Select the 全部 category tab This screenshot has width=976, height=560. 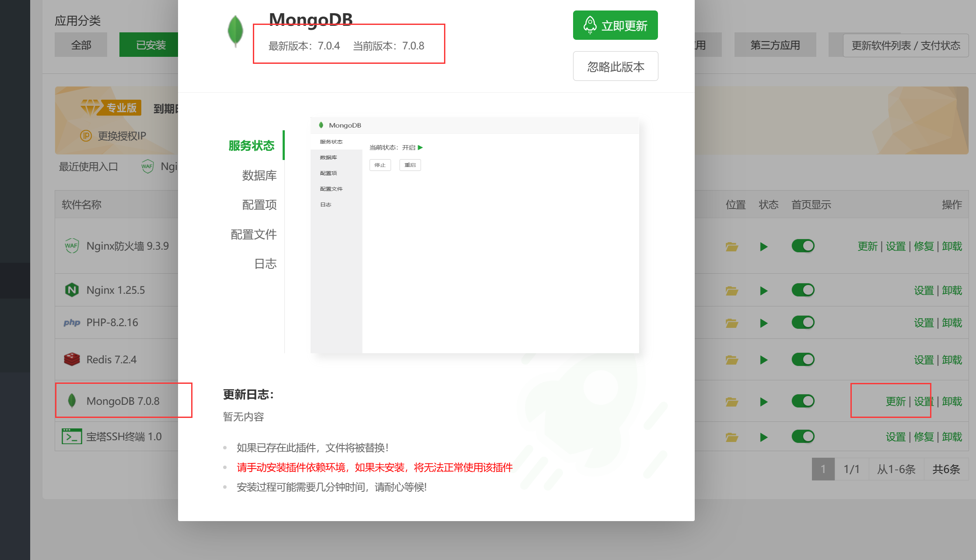[81, 45]
